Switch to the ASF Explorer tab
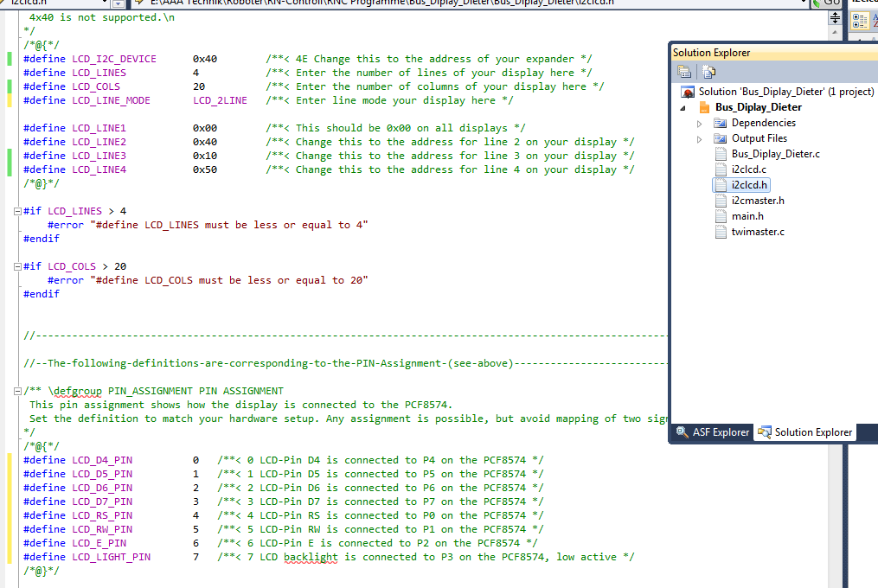 click(713, 432)
